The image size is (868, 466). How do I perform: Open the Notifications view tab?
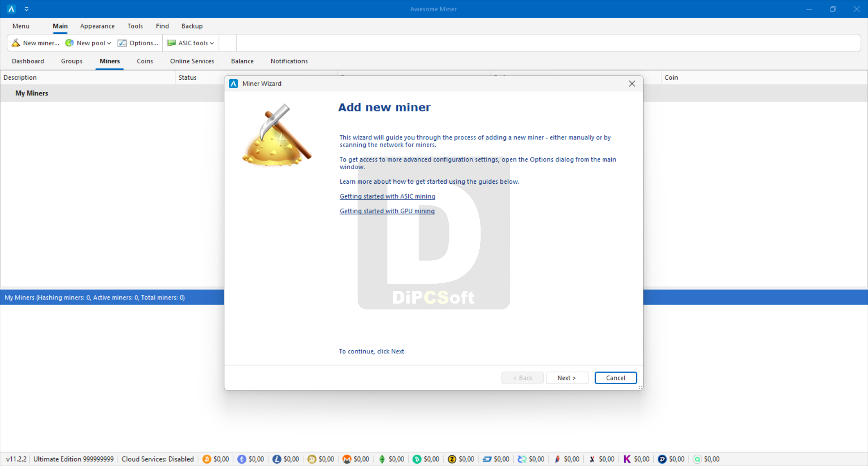pyautogui.click(x=289, y=61)
